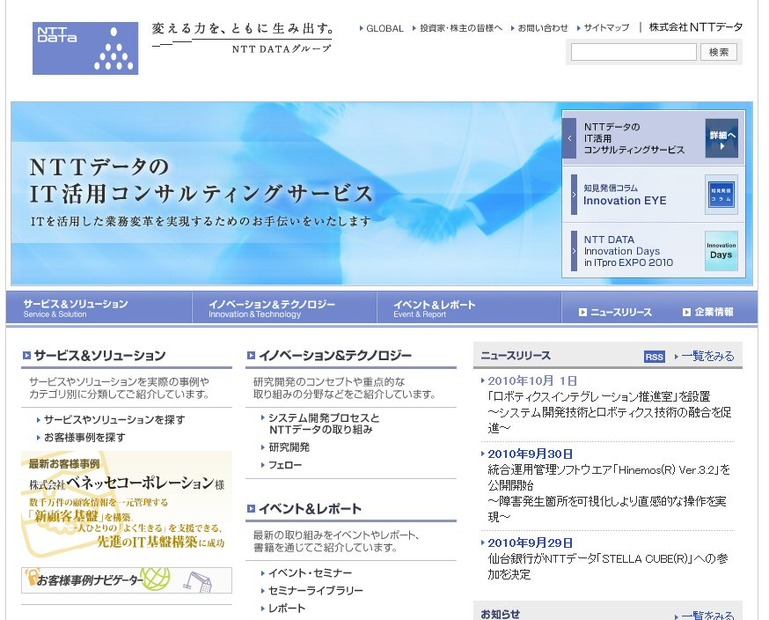Image resolution: width=769 pixels, height=620 pixels.
Task: Select the Innovation Days in ITpro EXPO banner item
Action: pyautogui.click(x=653, y=251)
